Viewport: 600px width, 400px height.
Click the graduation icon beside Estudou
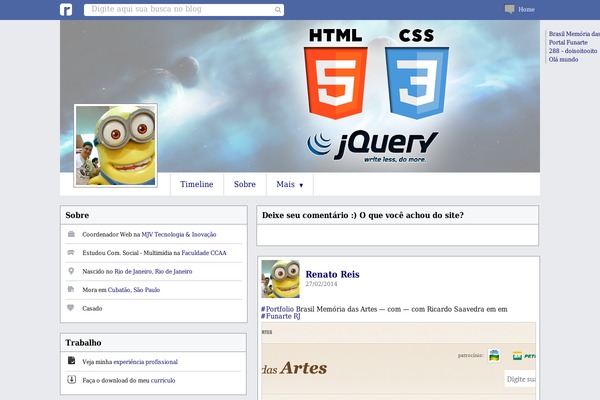pos(71,252)
